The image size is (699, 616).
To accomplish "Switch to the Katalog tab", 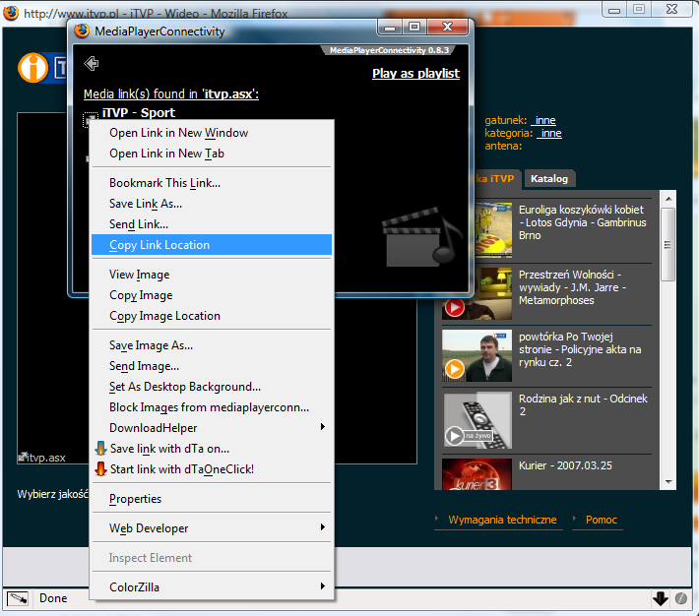I will pos(549,179).
